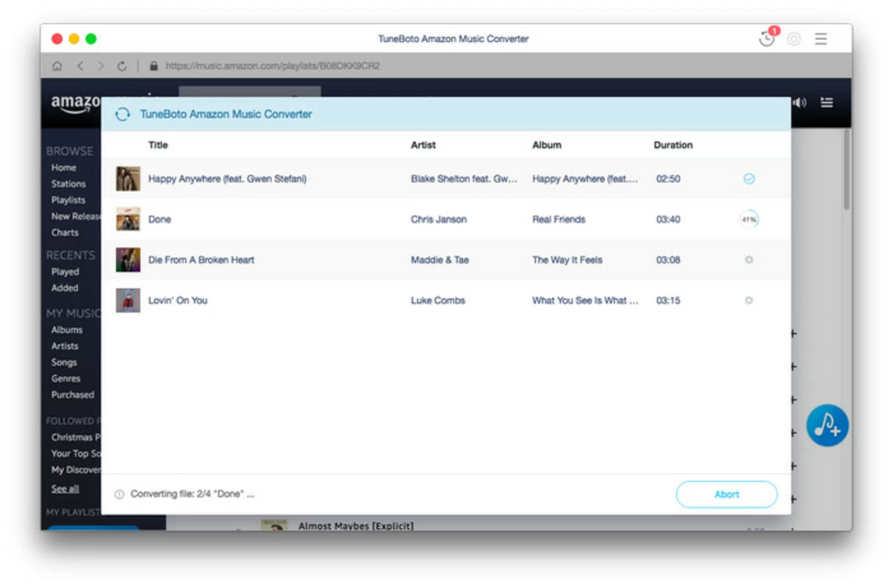
Task: Click artist 'Luke Combs'
Action: click(438, 300)
